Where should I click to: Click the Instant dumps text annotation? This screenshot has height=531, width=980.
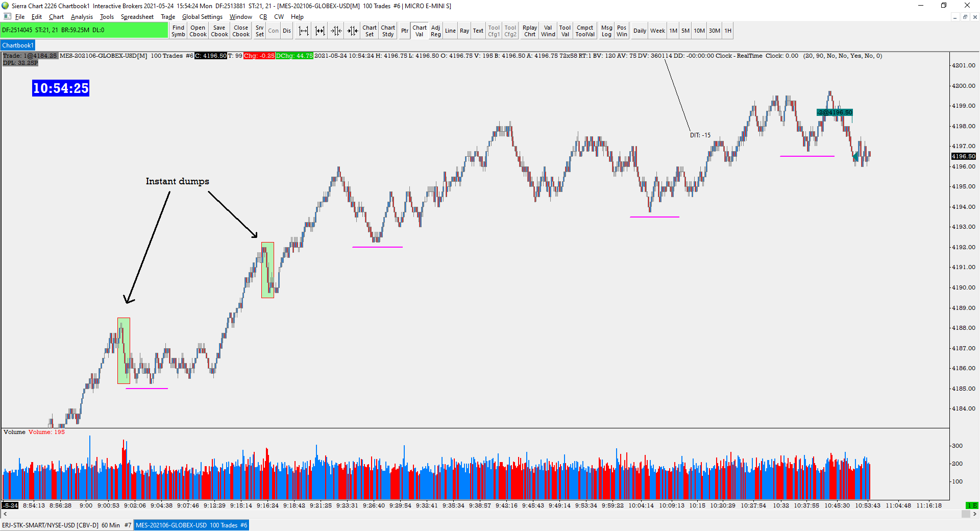point(177,181)
